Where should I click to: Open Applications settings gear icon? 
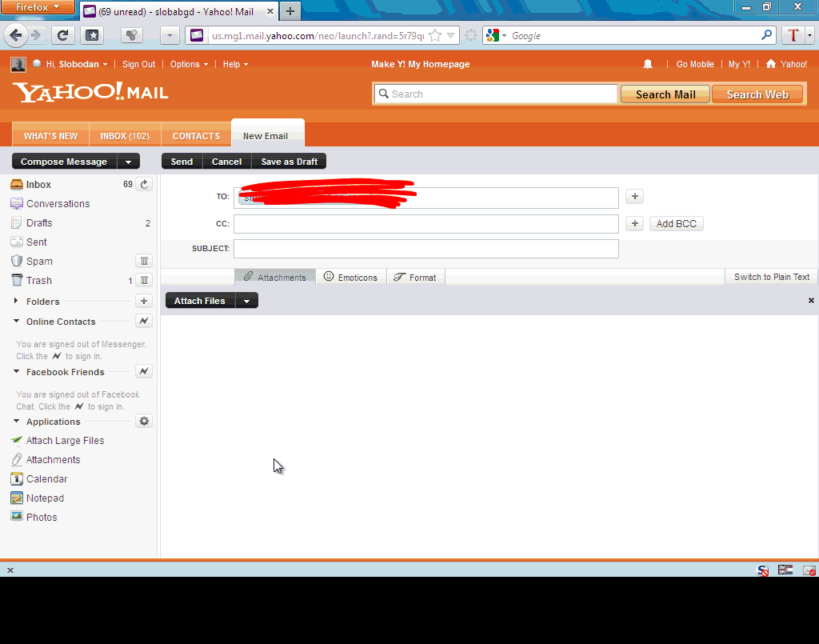(144, 421)
